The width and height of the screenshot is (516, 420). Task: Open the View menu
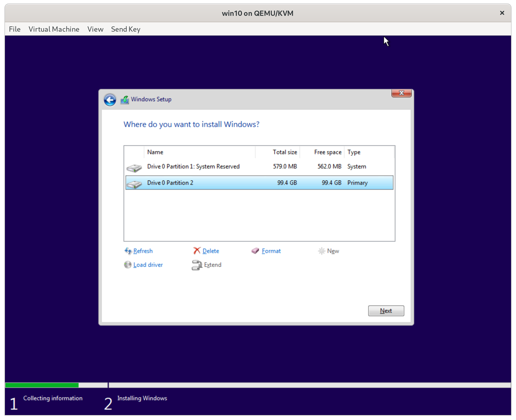click(95, 29)
